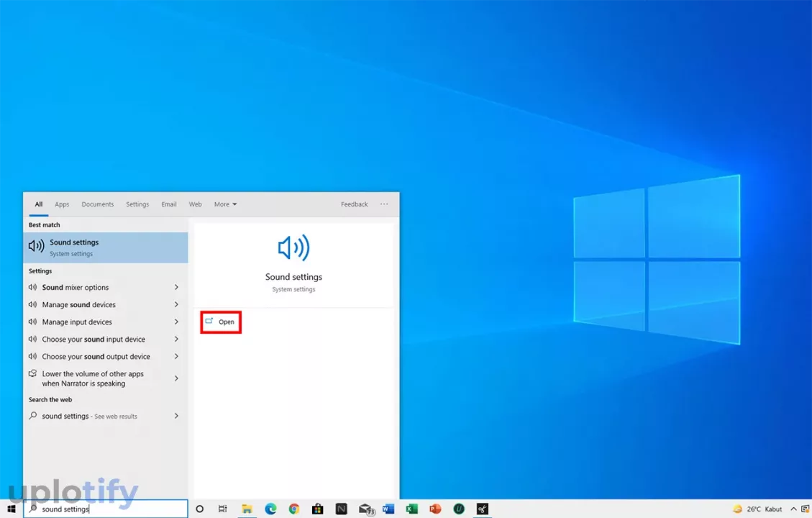The width and height of the screenshot is (812, 518).
Task: Select the Sound settings best match result
Action: point(106,247)
